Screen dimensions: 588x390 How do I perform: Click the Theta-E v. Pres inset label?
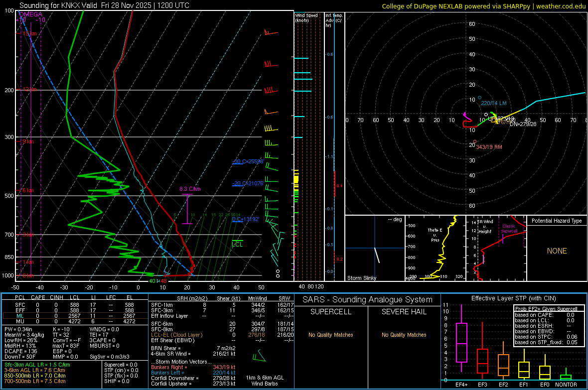(435, 235)
